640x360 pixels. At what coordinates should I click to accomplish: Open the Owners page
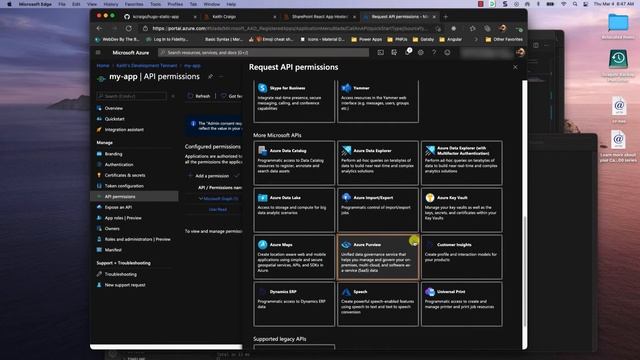(112, 229)
